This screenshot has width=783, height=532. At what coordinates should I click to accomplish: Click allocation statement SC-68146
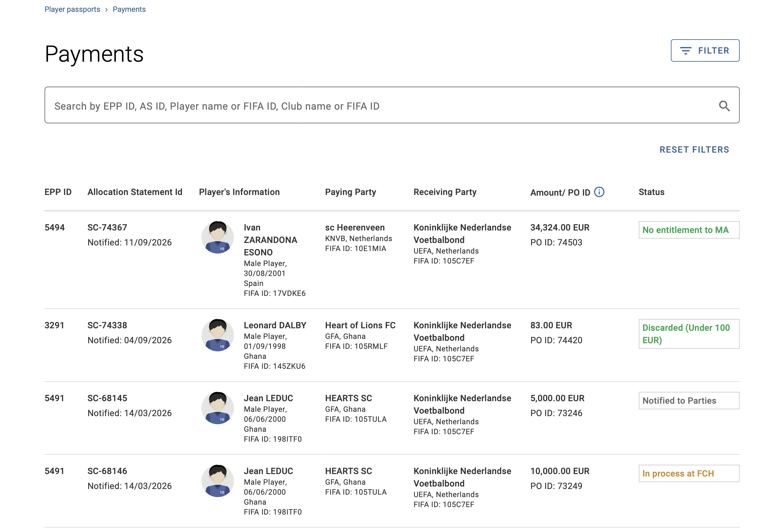tap(107, 471)
